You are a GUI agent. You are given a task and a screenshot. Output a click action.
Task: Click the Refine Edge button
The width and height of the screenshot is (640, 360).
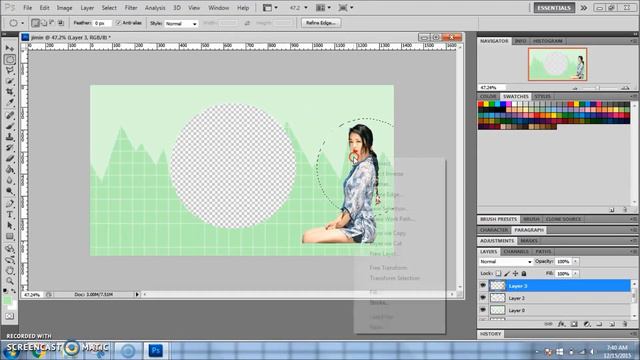tap(321, 23)
